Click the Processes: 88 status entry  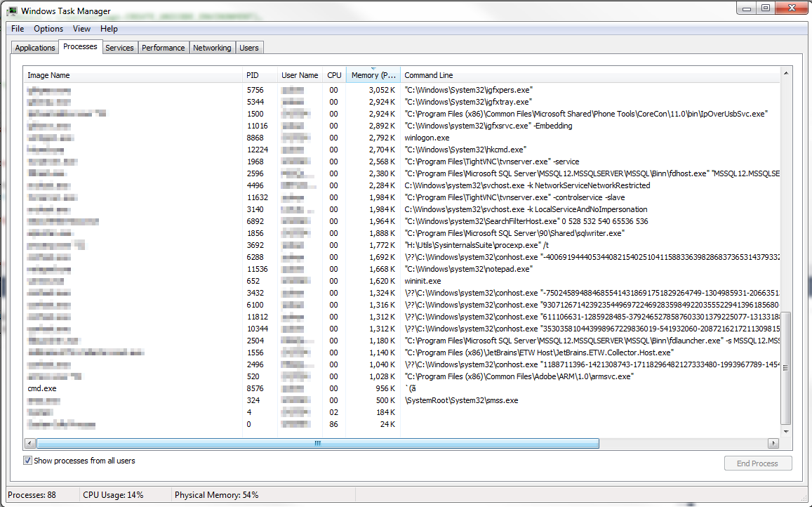pyautogui.click(x=32, y=495)
